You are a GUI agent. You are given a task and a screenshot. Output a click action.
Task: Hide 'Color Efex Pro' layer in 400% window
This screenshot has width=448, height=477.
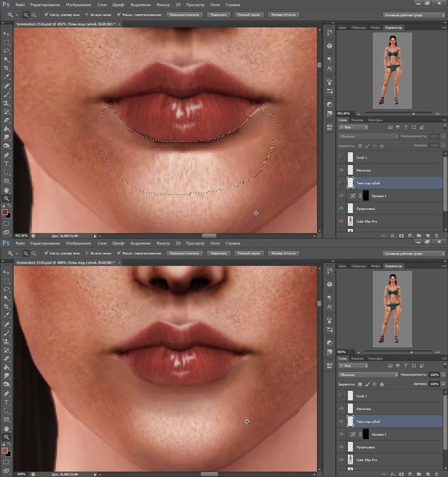(x=341, y=460)
